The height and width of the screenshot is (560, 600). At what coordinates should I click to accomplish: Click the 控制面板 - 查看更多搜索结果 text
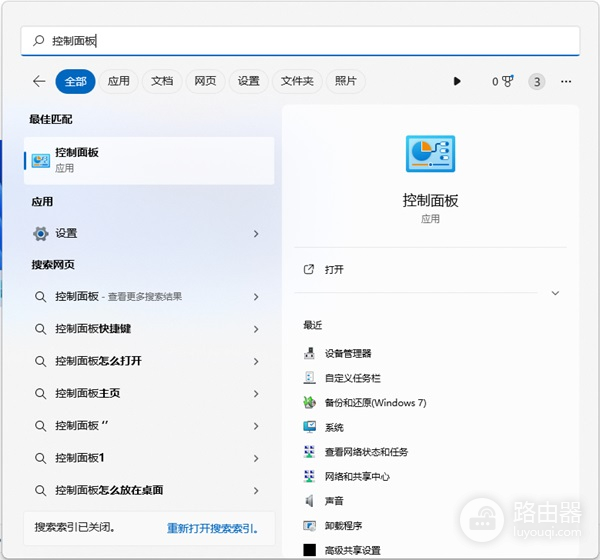coord(119,297)
